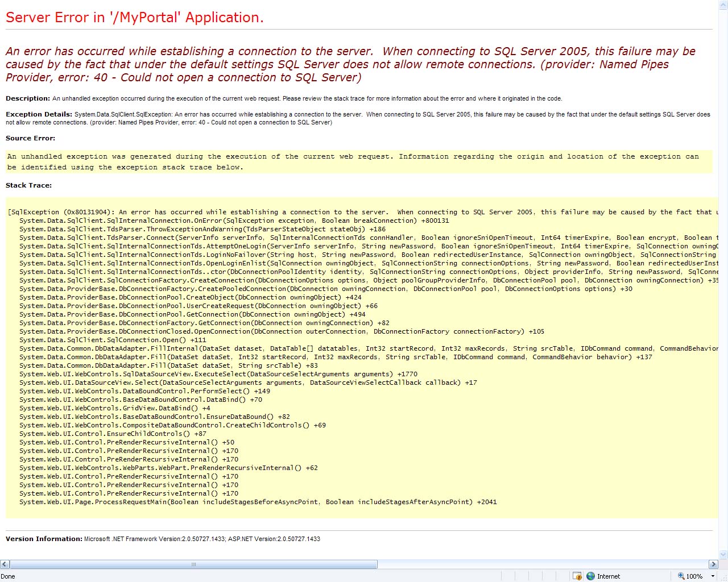The width and height of the screenshot is (728, 582).
Task: Click the zoom magnifier icon
Action: (x=681, y=576)
